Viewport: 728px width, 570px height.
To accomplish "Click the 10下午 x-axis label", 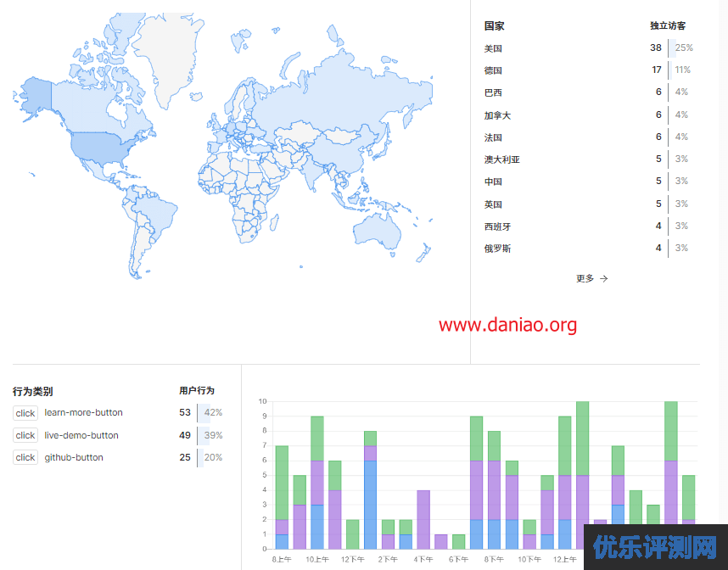I will tap(529, 559).
